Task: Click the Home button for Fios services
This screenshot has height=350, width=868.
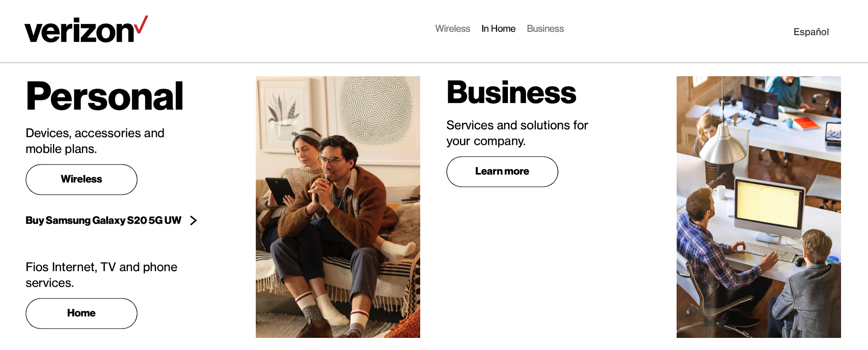Action: 82,313
